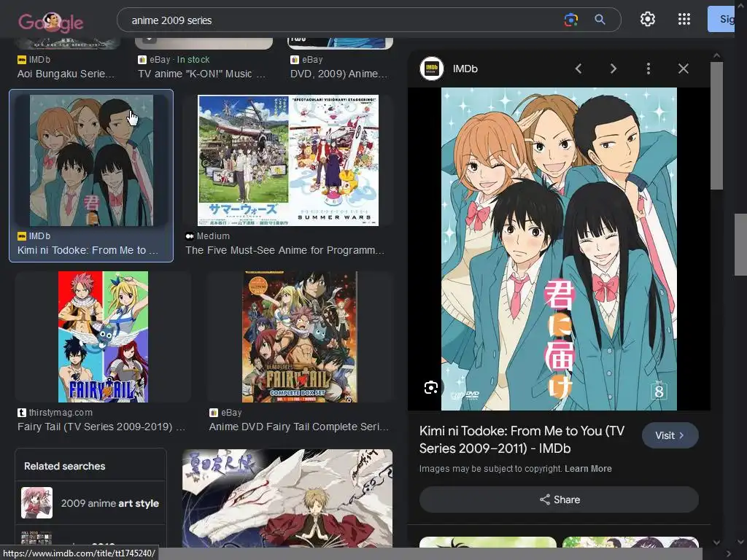Image resolution: width=747 pixels, height=560 pixels.
Task: Click the Share button
Action: click(560, 499)
